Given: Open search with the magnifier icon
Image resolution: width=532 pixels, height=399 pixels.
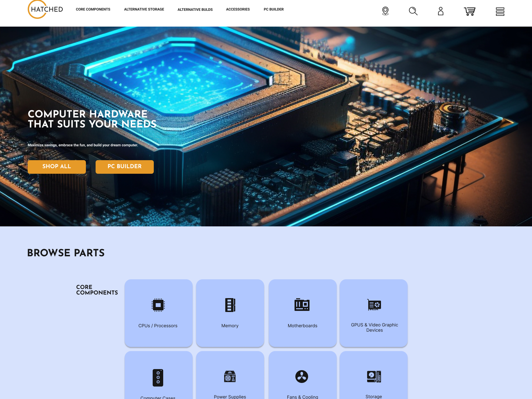Looking at the screenshot, I should pyautogui.click(x=413, y=11).
